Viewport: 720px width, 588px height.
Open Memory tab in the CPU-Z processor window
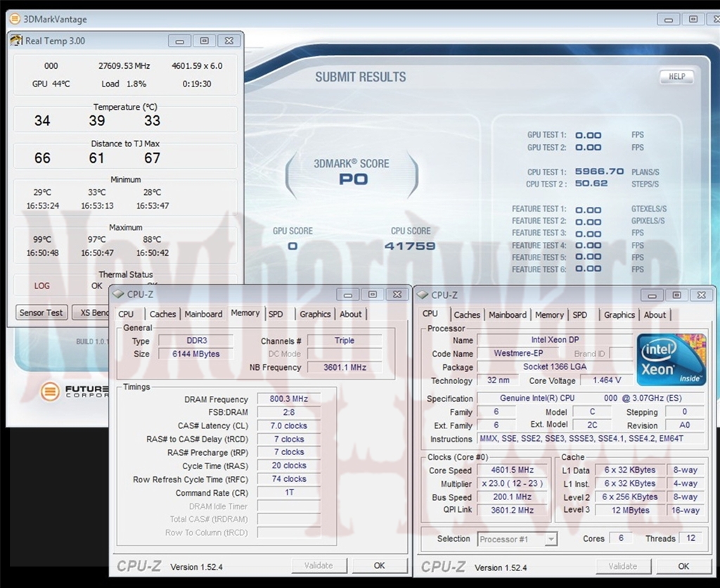pyautogui.click(x=549, y=315)
